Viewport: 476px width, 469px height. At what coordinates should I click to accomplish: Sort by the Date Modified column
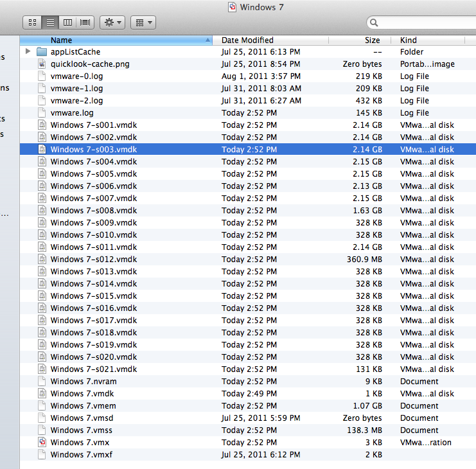(x=270, y=40)
